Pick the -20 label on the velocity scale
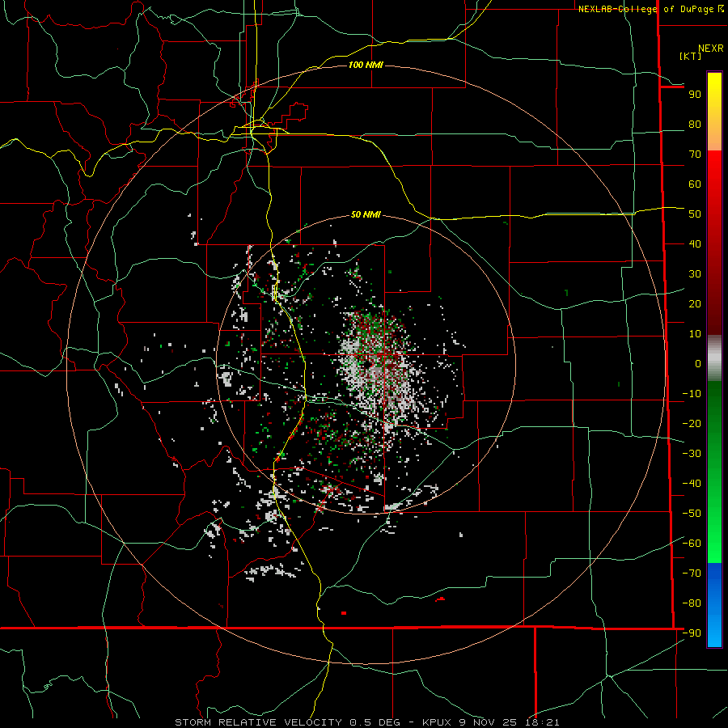The image size is (728, 728). pyautogui.click(x=692, y=424)
